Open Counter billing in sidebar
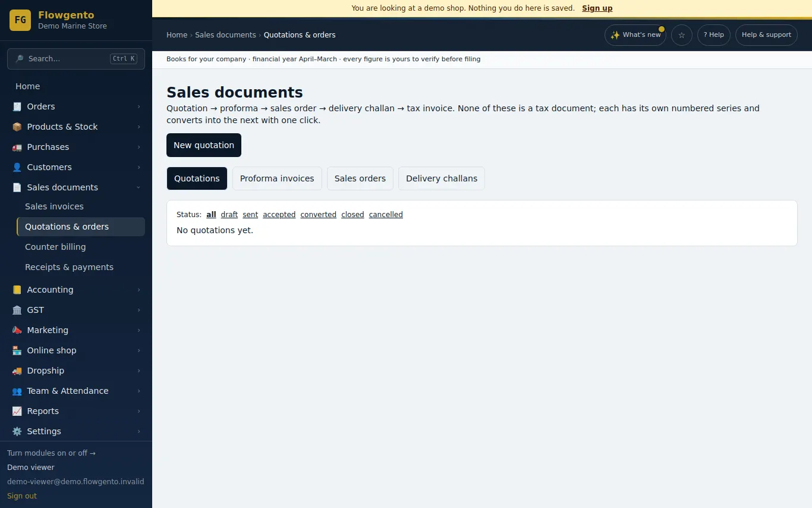The height and width of the screenshot is (508, 812). (81, 247)
